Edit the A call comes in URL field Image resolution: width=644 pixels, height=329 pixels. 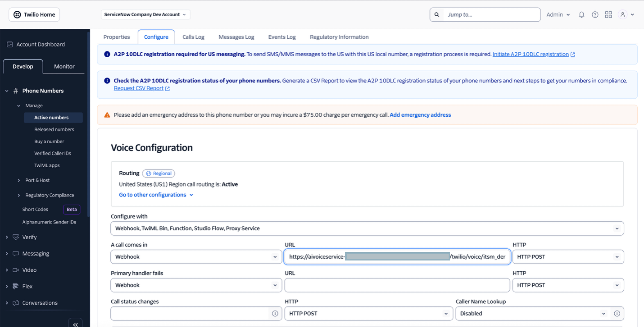coord(397,257)
